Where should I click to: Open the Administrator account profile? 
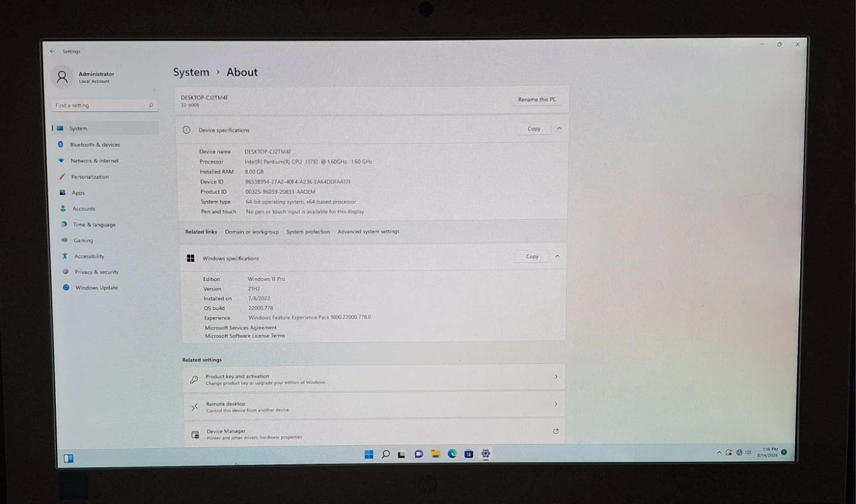[83, 77]
